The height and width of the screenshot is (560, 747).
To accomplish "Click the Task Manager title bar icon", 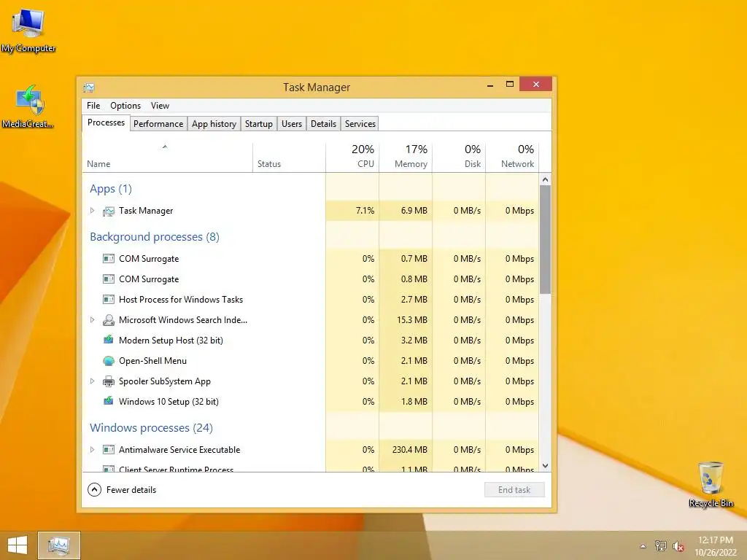I will pyautogui.click(x=88, y=87).
